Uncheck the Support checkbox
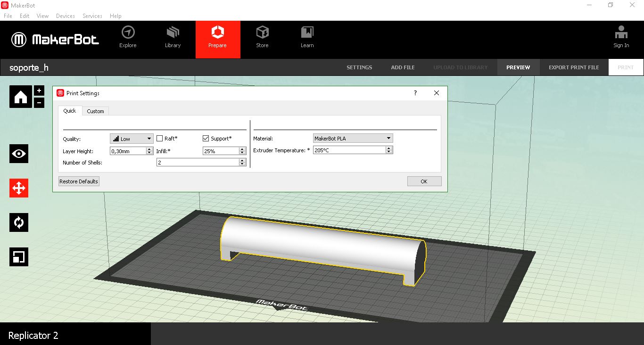This screenshot has width=644, height=345. [206, 139]
